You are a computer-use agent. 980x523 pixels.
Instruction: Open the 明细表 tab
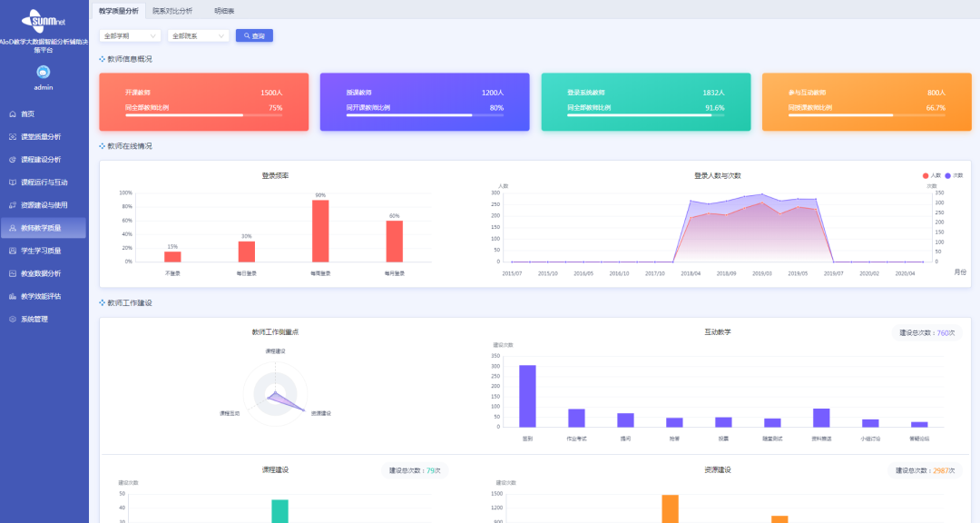tap(224, 10)
